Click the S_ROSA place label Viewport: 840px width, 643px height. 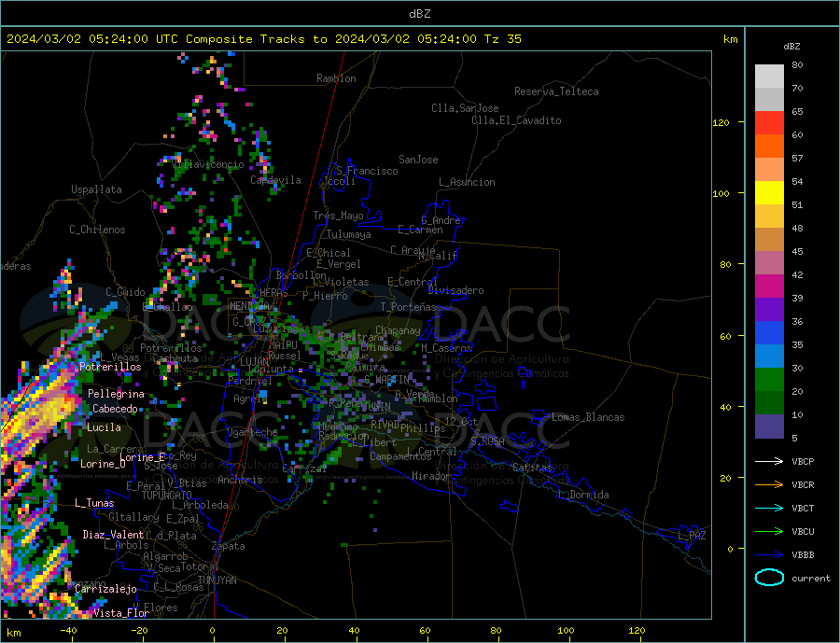click(x=487, y=441)
